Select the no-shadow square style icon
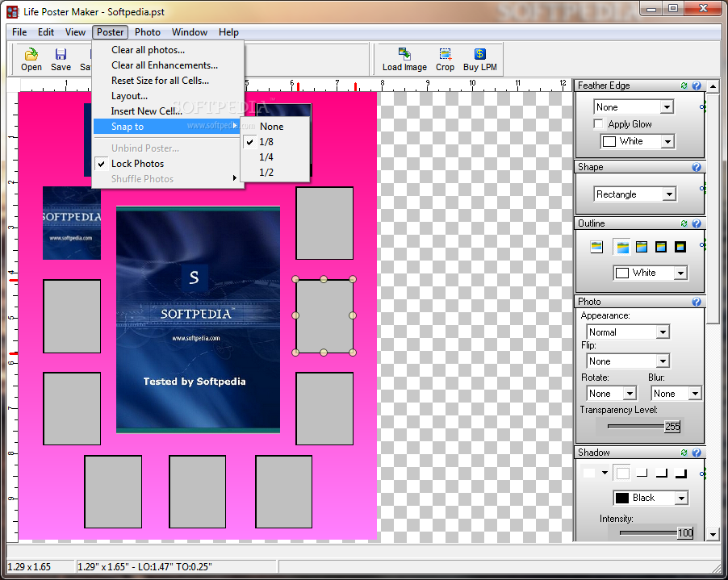Screen dimensions: 728x580 click(622, 474)
